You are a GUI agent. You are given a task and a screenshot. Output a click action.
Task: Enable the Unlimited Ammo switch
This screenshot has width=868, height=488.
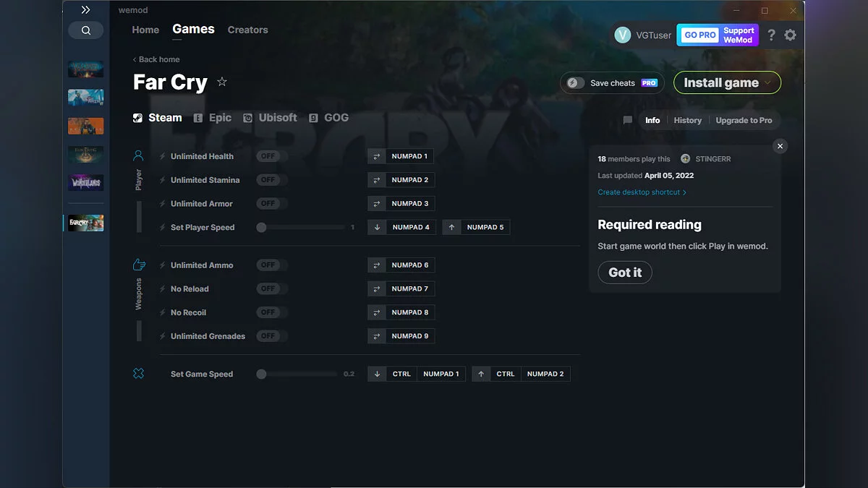coord(272,265)
